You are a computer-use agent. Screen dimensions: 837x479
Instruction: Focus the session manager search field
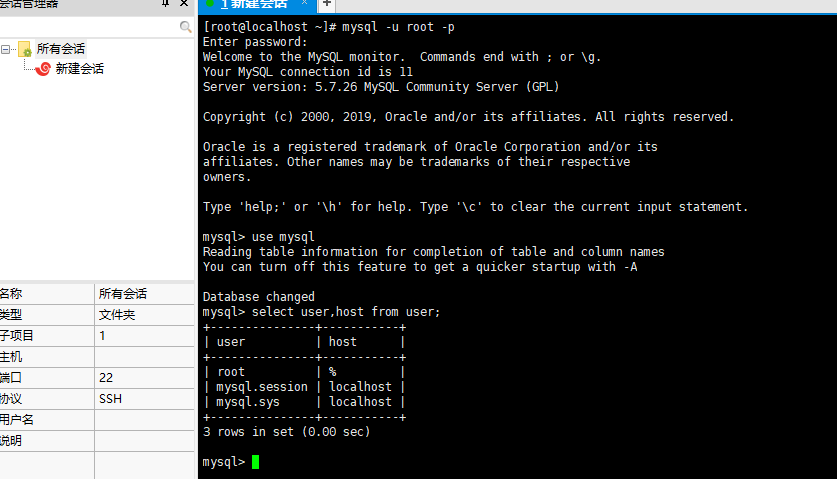tap(90, 27)
